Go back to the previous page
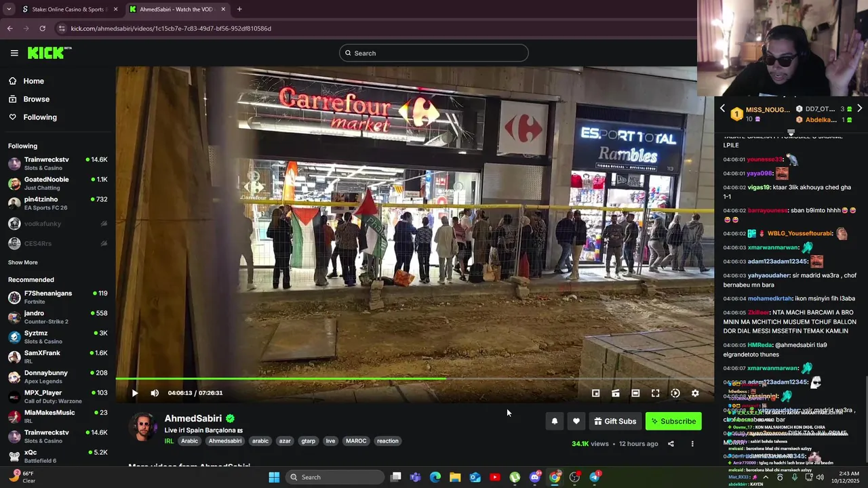Viewport: 868px width, 488px height. coord(9,28)
